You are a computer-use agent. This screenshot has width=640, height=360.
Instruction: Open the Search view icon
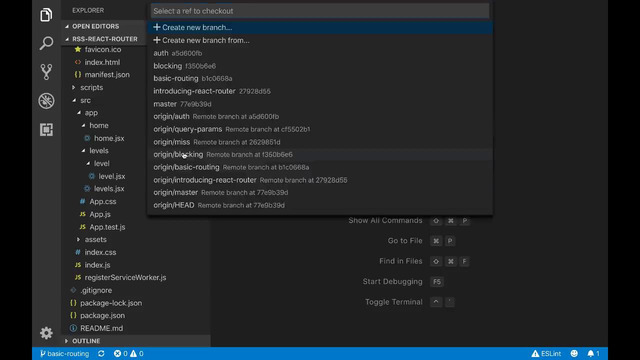pyautogui.click(x=46, y=43)
